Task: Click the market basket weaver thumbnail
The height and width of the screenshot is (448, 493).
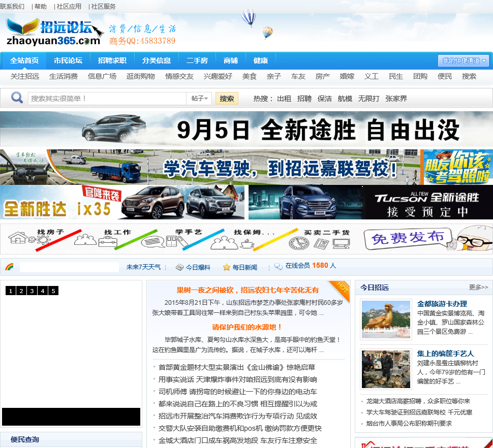Action: click(x=386, y=369)
